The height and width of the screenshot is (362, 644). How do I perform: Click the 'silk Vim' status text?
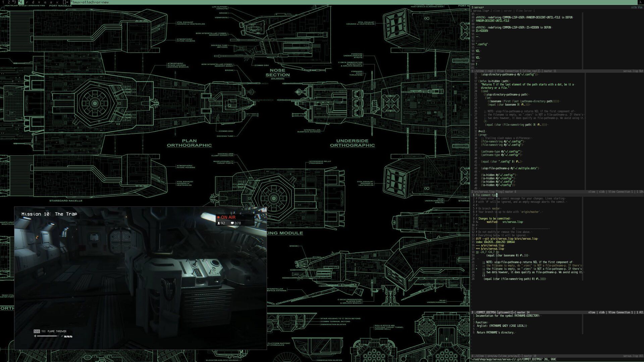coord(637,7)
